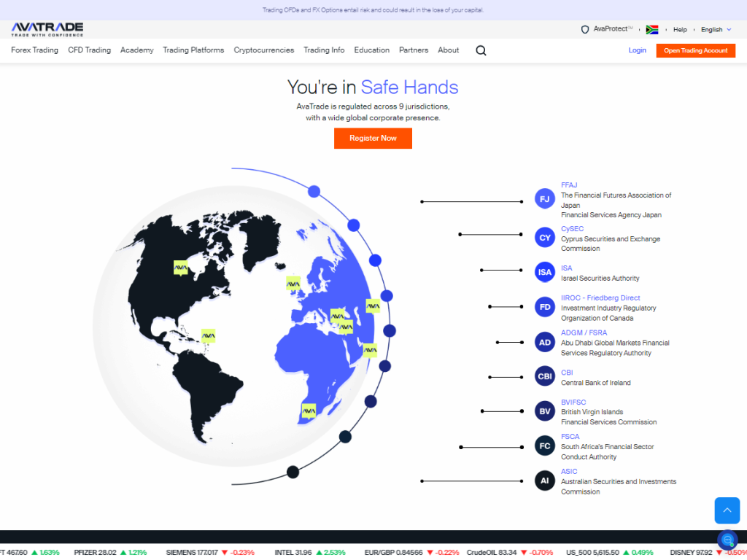Open the Forex Trading menu
Image resolution: width=747 pixels, height=560 pixels.
(34, 50)
